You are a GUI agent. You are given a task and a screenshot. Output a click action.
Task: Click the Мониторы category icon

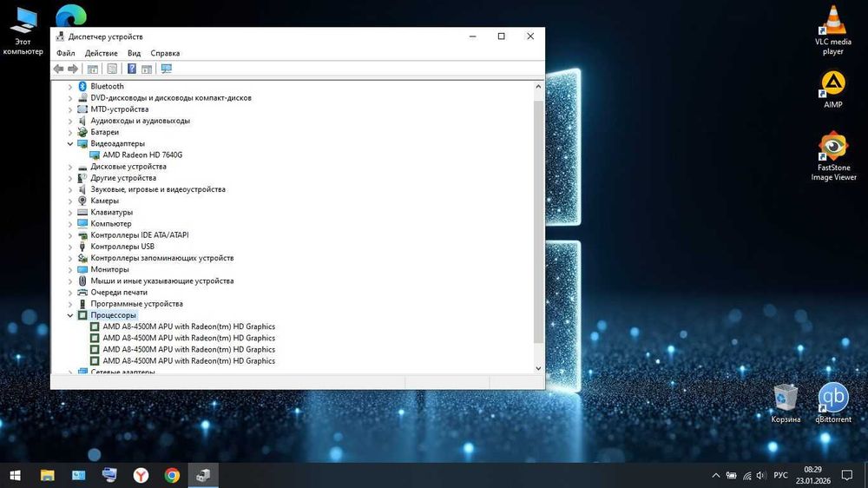(x=82, y=269)
